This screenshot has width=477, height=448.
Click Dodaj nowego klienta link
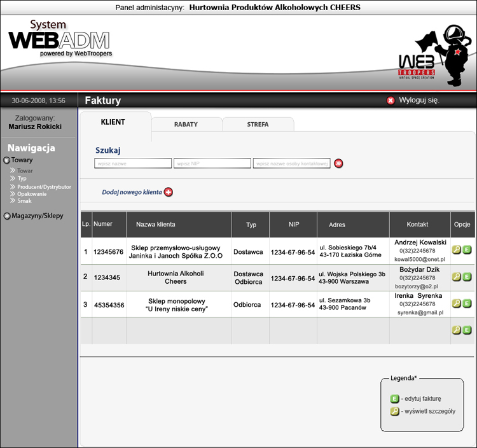(x=132, y=192)
